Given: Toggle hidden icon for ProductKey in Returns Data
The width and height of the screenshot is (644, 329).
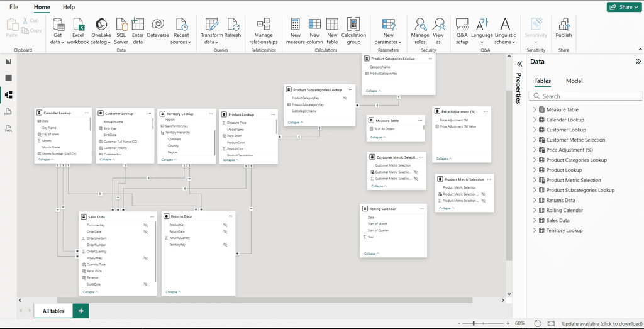Looking at the screenshot, I should (x=225, y=225).
